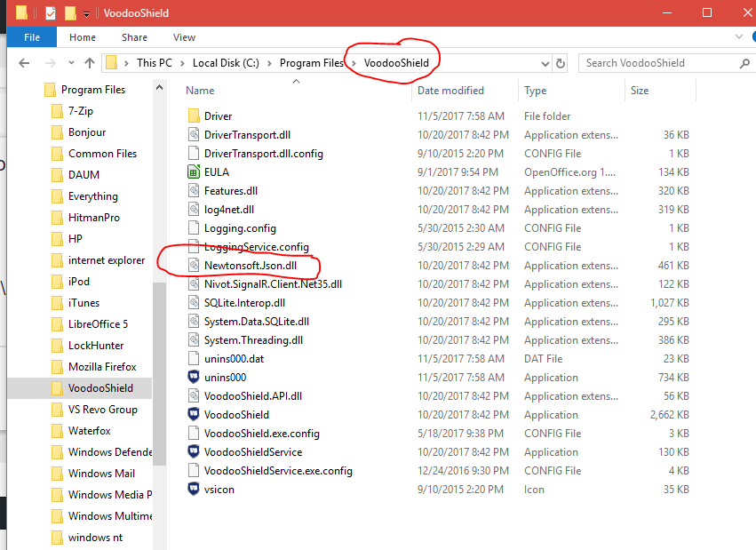Select the Logging.config file icon
The height and width of the screenshot is (550, 756).
194,228
